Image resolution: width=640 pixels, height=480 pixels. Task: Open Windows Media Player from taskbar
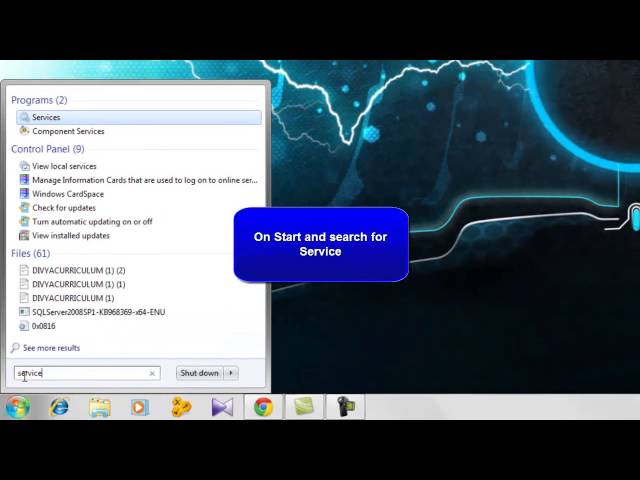point(140,407)
